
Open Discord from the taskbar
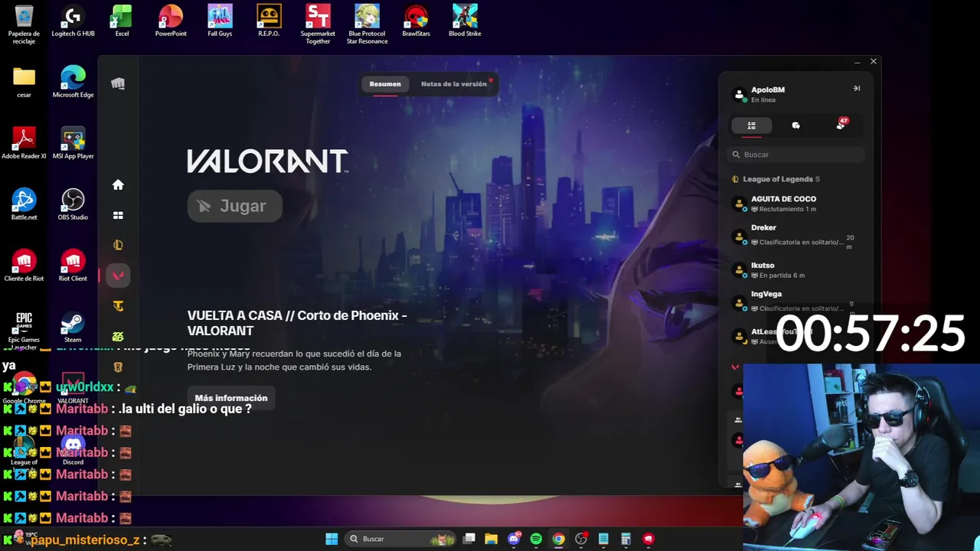(x=514, y=539)
